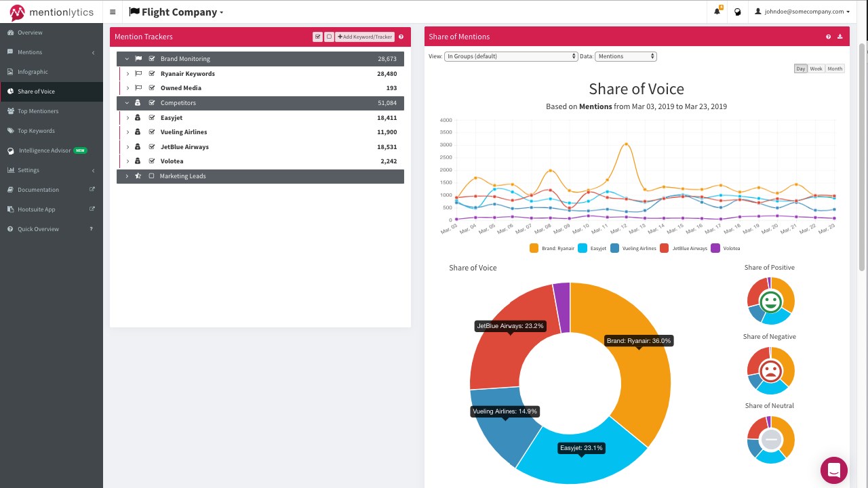
Task: Click the Mentionlytics logo
Action: (52, 12)
